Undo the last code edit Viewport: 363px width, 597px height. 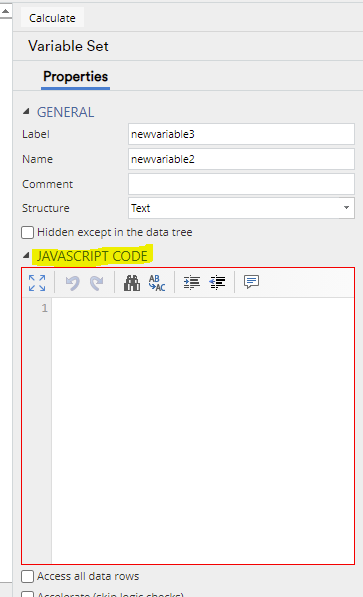[72, 283]
